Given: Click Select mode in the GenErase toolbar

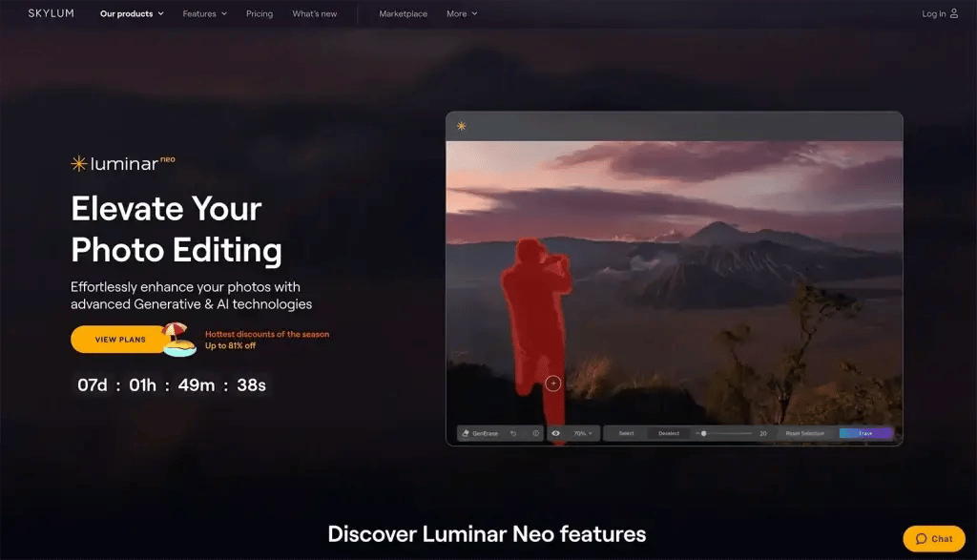Looking at the screenshot, I should (x=626, y=433).
